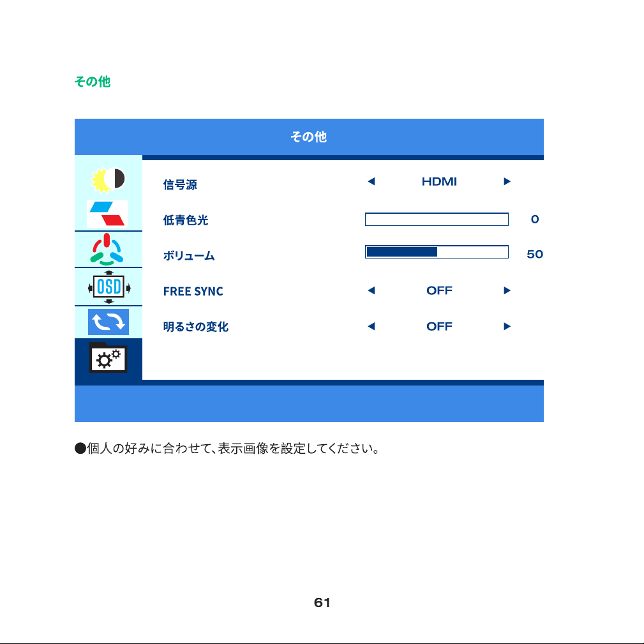Viewport: 644px width, 644px height.
Task: Click the volume value 50
Action: (x=535, y=254)
